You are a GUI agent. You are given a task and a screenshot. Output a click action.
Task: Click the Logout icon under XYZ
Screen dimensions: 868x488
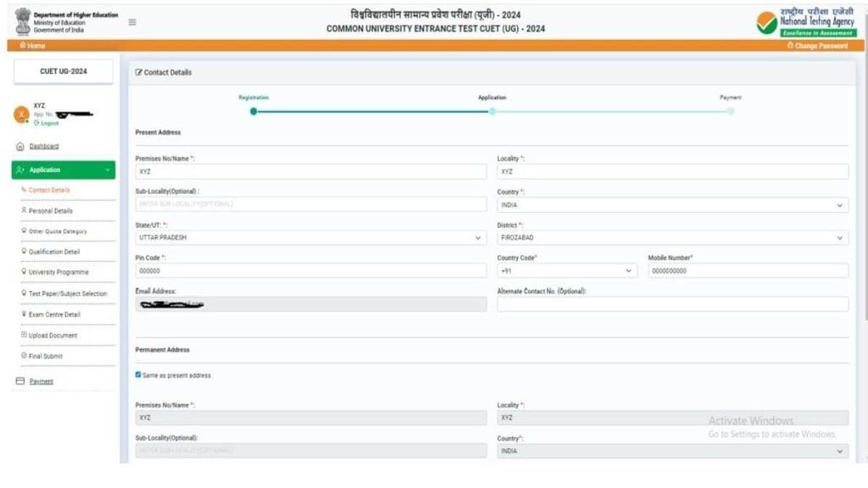36,124
